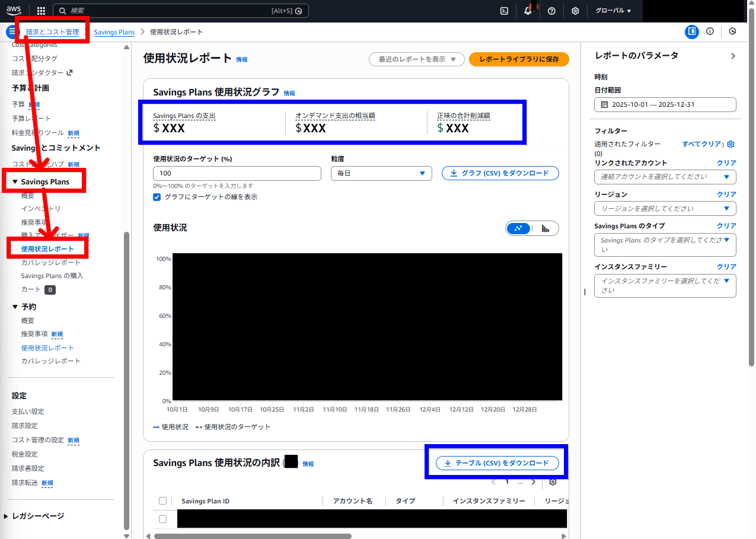The image size is (756, 539).
Task: Collapse the Savings Plans sidebar section
Action: (15, 182)
